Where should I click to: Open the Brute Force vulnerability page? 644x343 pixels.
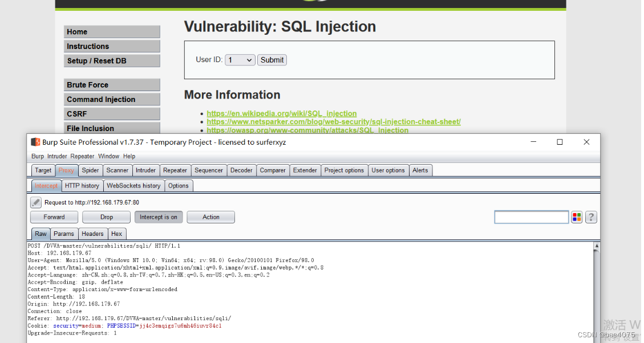click(x=112, y=85)
